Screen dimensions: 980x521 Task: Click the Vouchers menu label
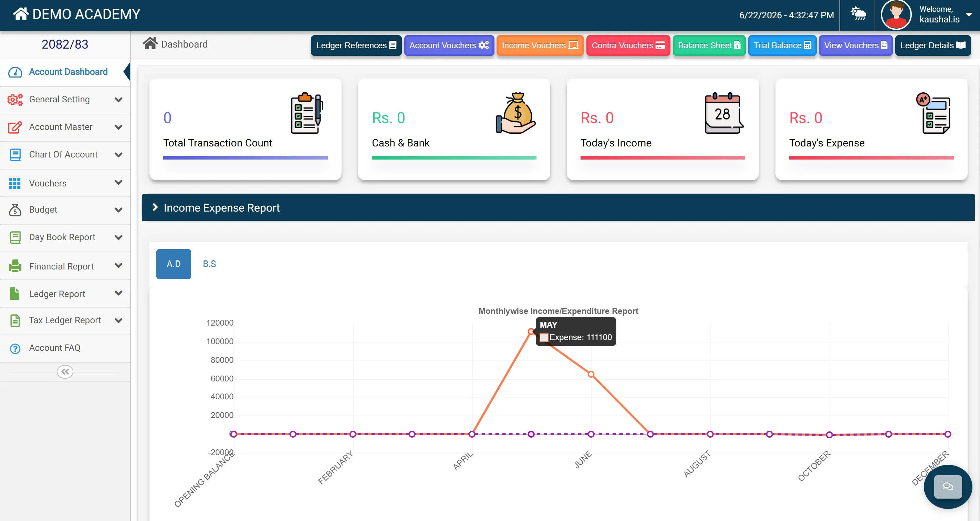[x=48, y=183]
